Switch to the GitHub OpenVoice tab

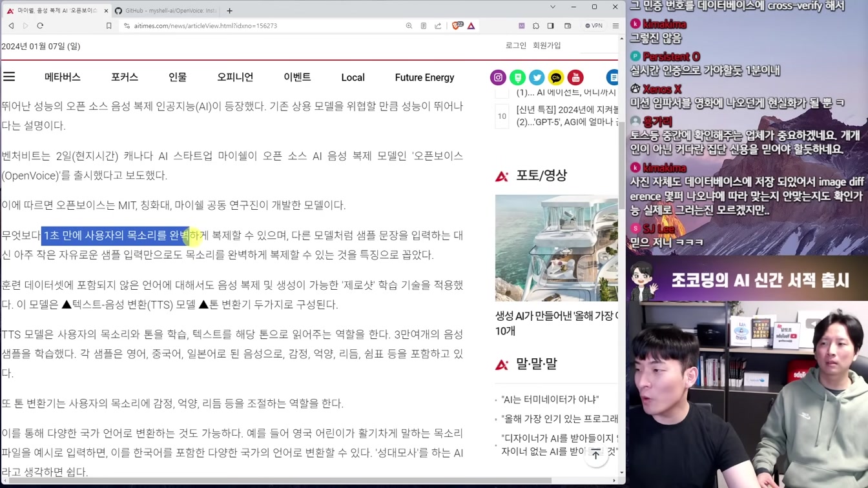tap(166, 10)
